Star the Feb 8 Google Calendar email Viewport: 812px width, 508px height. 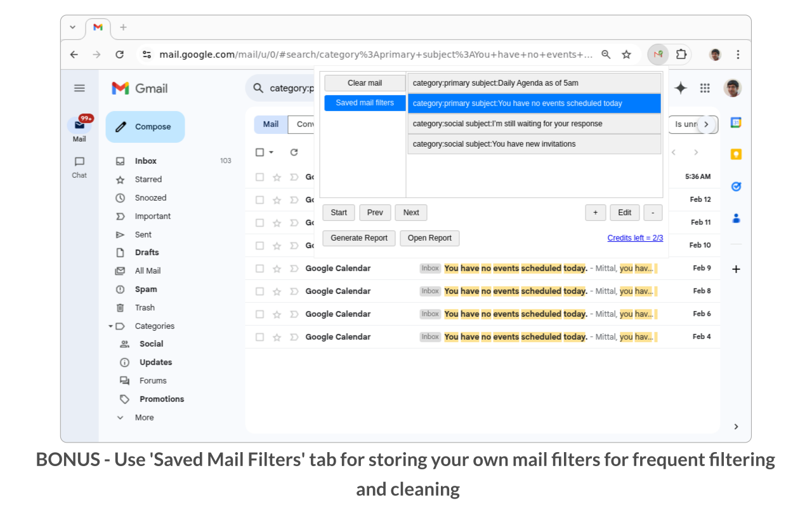coord(277,291)
